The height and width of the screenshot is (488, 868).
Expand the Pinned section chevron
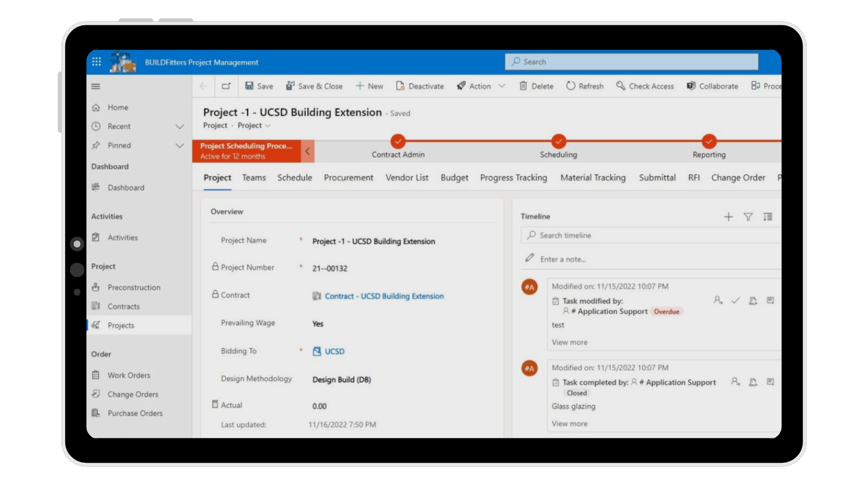coord(180,145)
